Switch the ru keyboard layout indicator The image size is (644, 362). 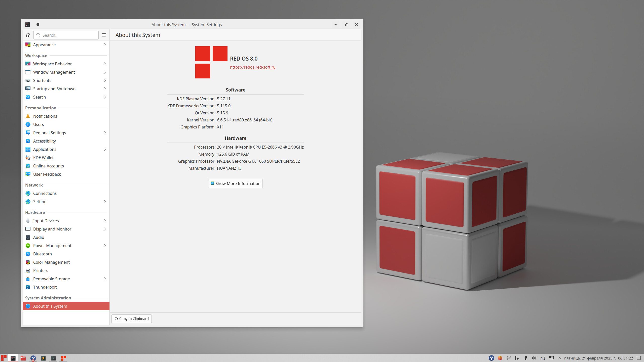(543, 358)
